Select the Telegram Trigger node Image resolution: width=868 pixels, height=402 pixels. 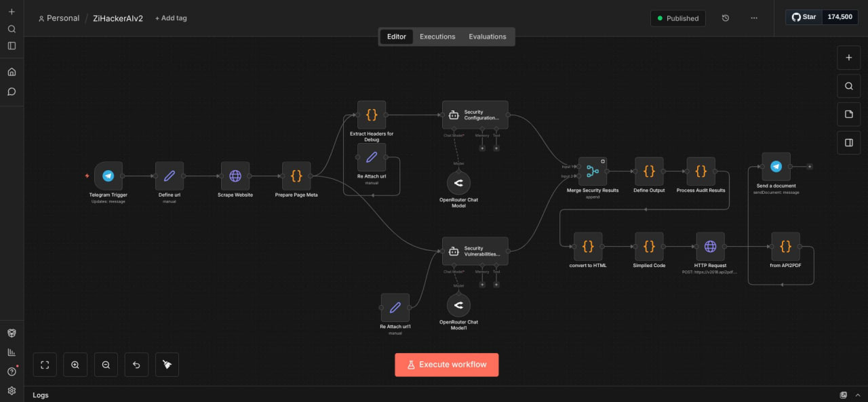pos(108,176)
